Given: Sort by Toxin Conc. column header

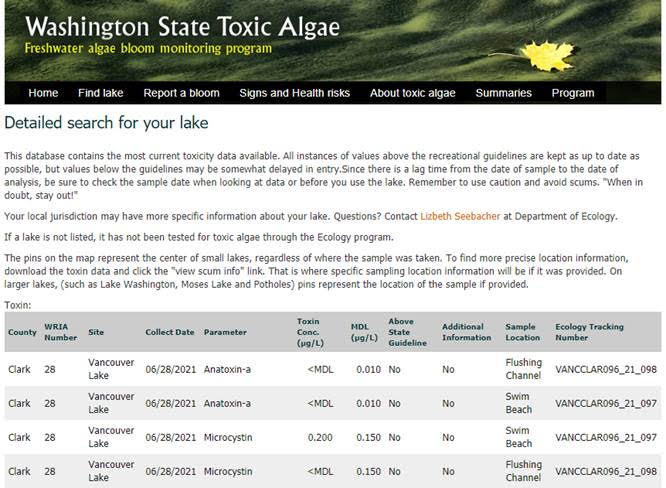Looking at the screenshot, I should pos(310,332).
